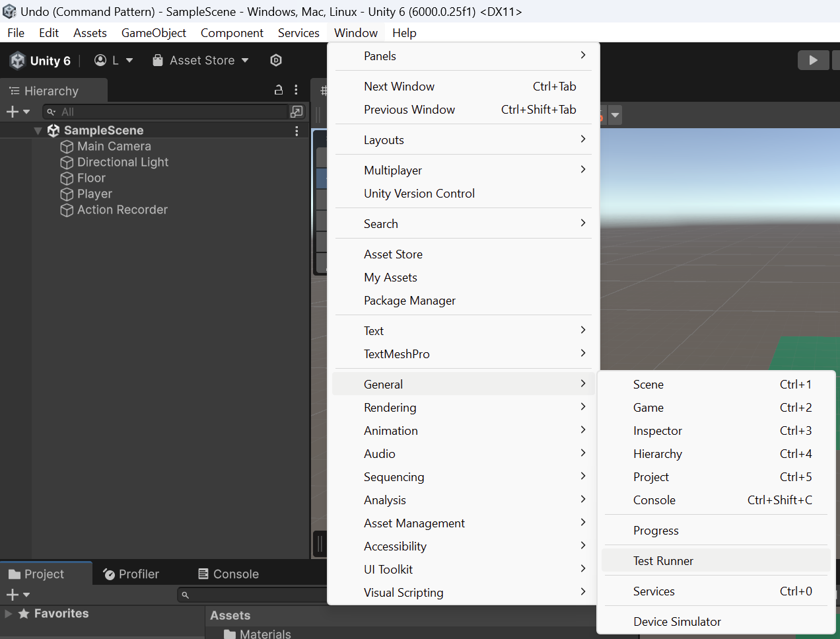The height and width of the screenshot is (639, 840).
Task: Expand the Search submenu
Action: click(464, 224)
